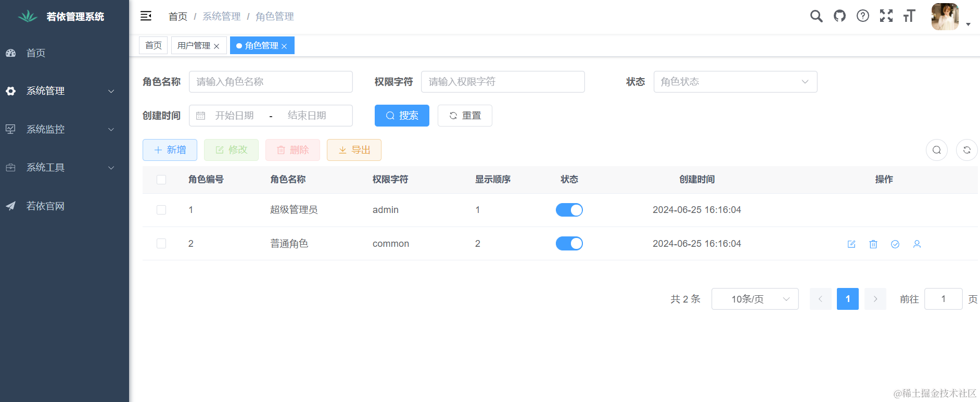Check the select-all checkbox in table header
This screenshot has height=402, width=980.
(x=161, y=180)
